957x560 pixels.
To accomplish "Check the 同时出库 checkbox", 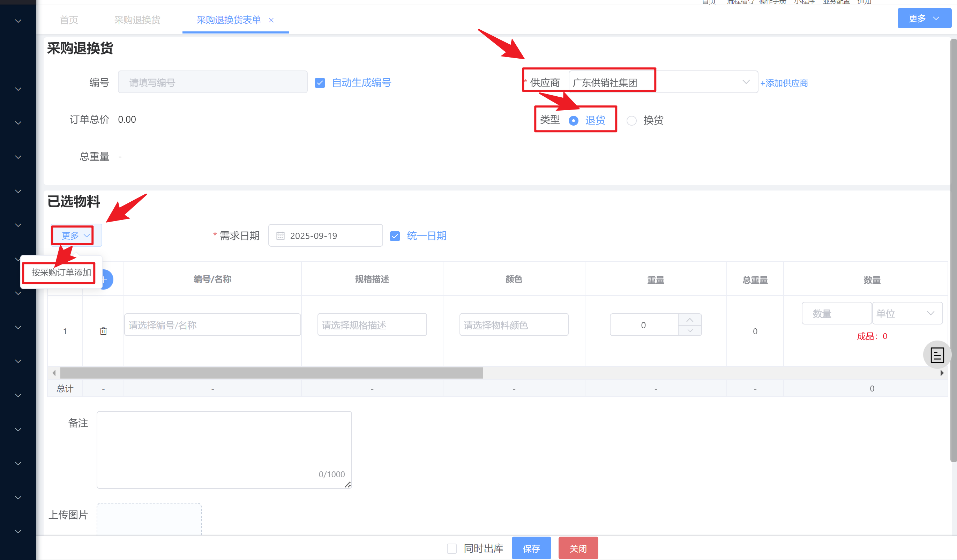I will coord(451,548).
